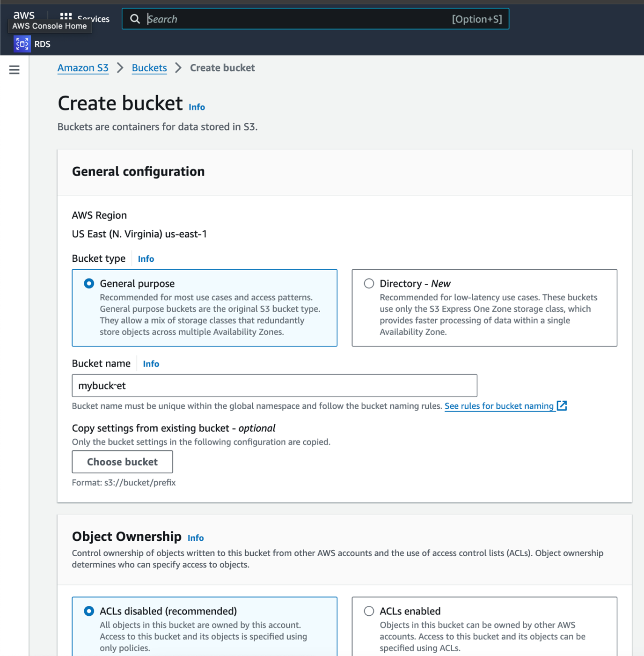This screenshot has width=644, height=656.
Task: Open the hamburger side navigation menu
Action: tap(15, 70)
